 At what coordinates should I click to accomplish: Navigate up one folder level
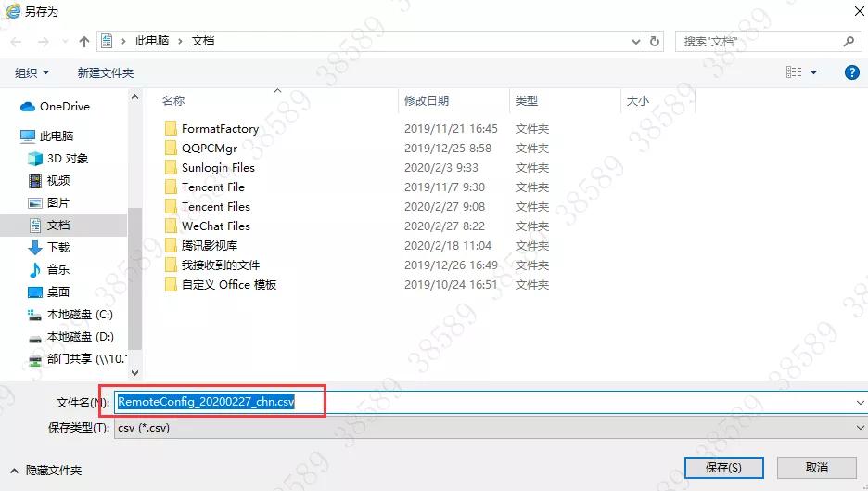click(x=84, y=42)
